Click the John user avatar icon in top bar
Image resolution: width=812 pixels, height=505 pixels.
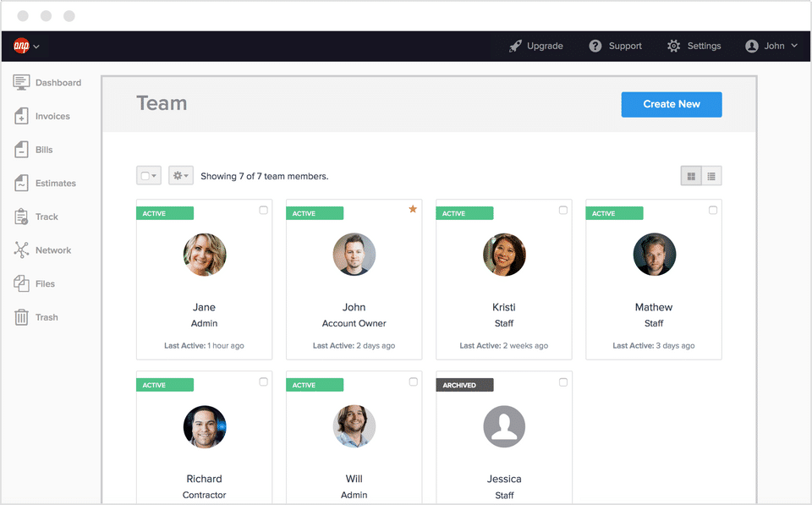point(751,46)
